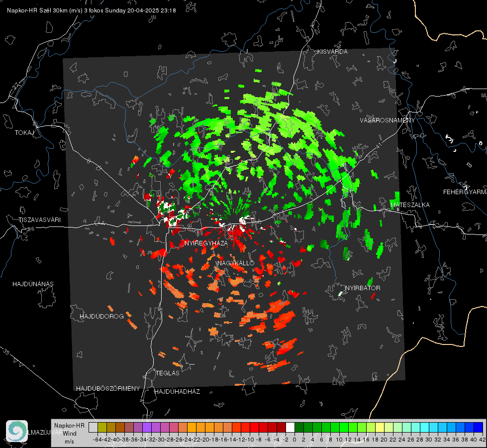Click the swirl weather logo icon
This screenshot has height=448, width=487.
[x=17, y=431]
